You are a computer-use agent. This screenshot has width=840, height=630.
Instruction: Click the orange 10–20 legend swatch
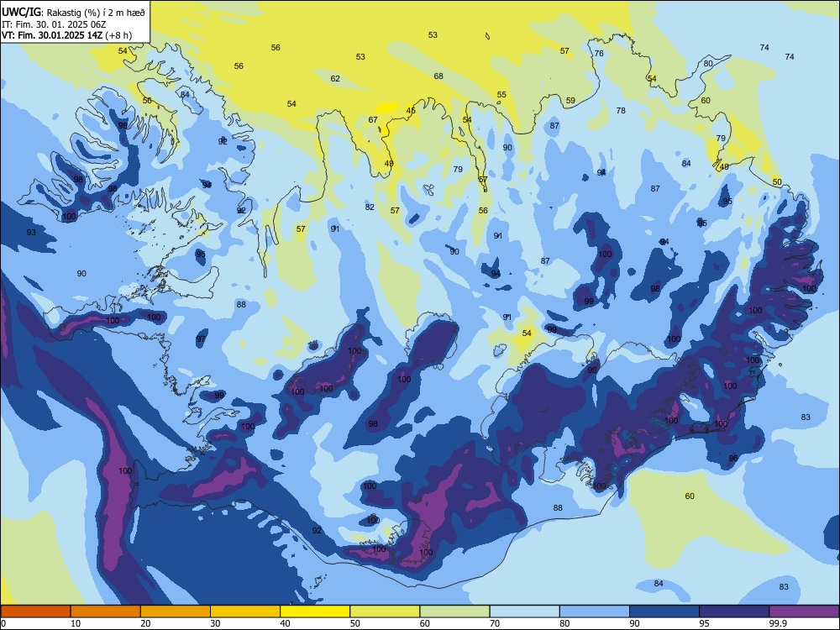coord(106,612)
